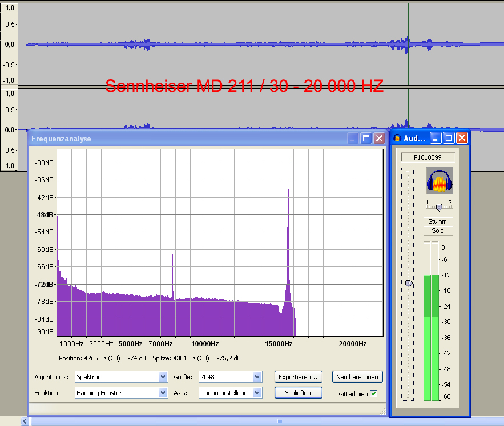
Task: Click the Exportieren button
Action: pyautogui.click(x=299, y=377)
